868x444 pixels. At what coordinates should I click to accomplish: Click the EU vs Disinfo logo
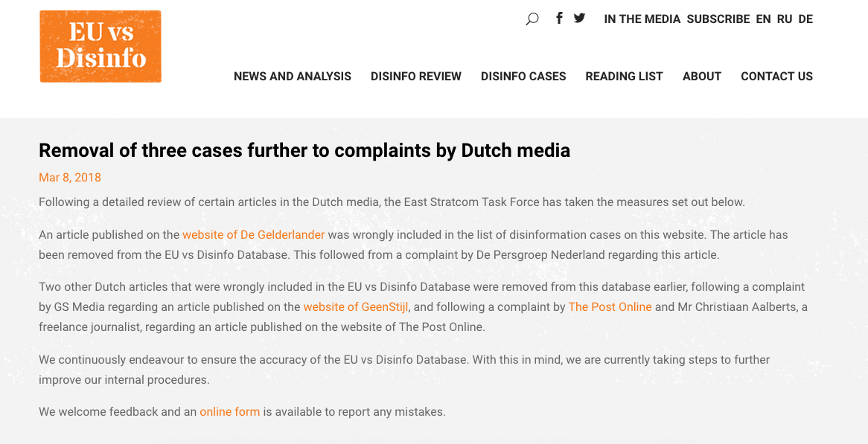click(100, 46)
